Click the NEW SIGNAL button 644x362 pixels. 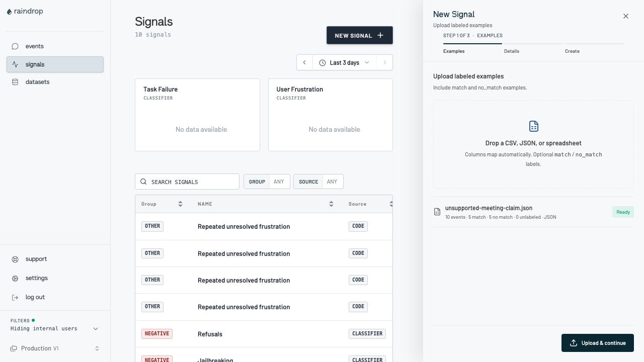360,35
